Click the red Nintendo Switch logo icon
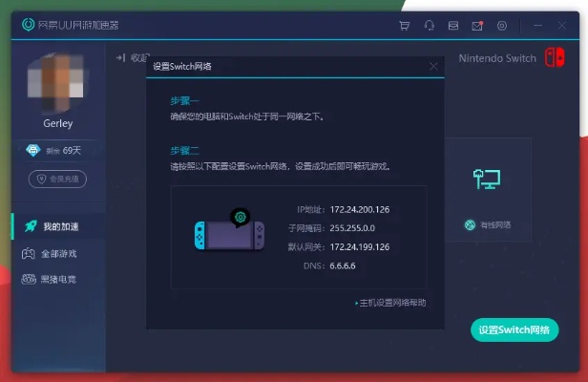The width and height of the screenshot is (588, 382). (x=555, y=58)
